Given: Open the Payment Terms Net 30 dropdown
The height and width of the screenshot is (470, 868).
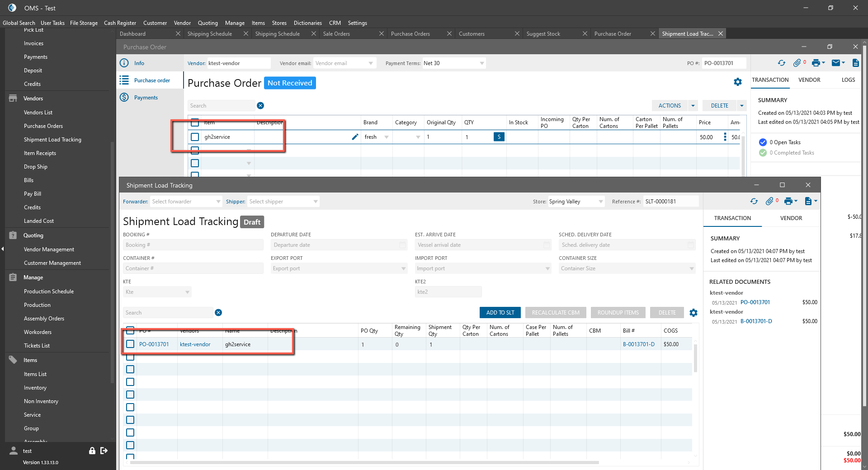Looking at the screenshot, I should 482,63.
